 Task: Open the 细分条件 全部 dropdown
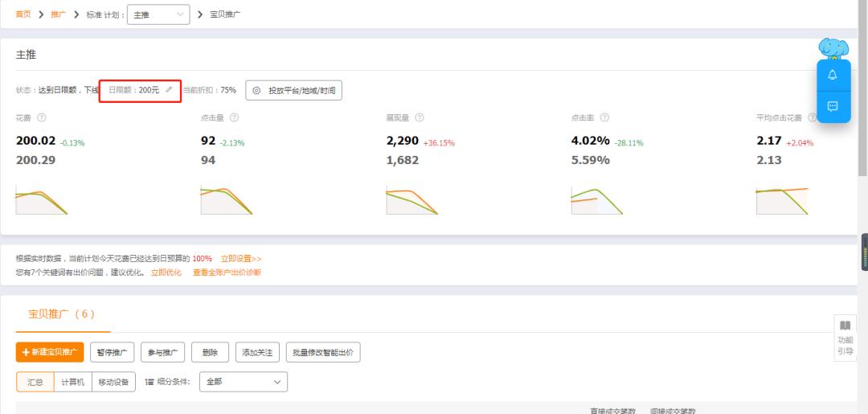(243, 382)
